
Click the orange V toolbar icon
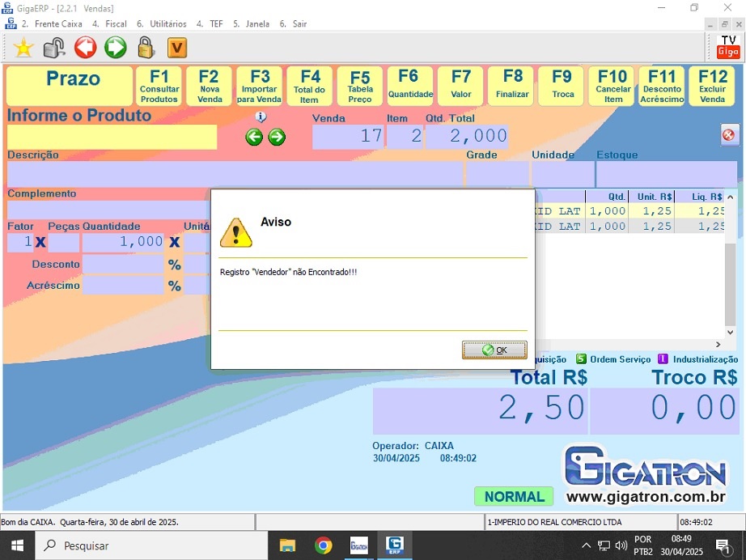click(x=177, y=48)
